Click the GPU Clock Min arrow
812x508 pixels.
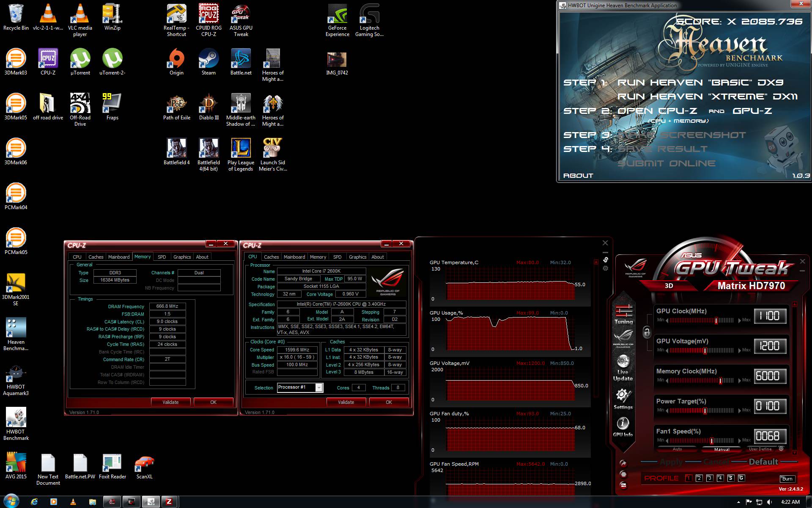pos(667,320)
